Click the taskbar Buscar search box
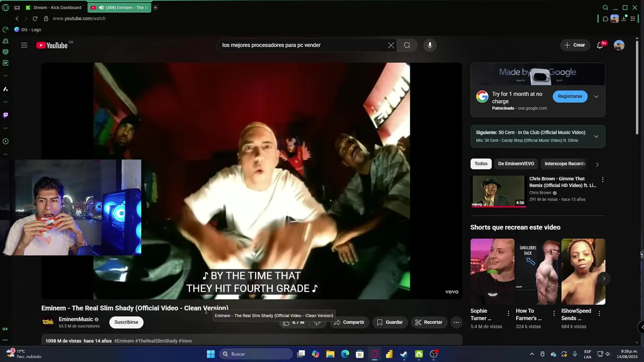Viewport: 644px width, 362px height. pos(255,354)
